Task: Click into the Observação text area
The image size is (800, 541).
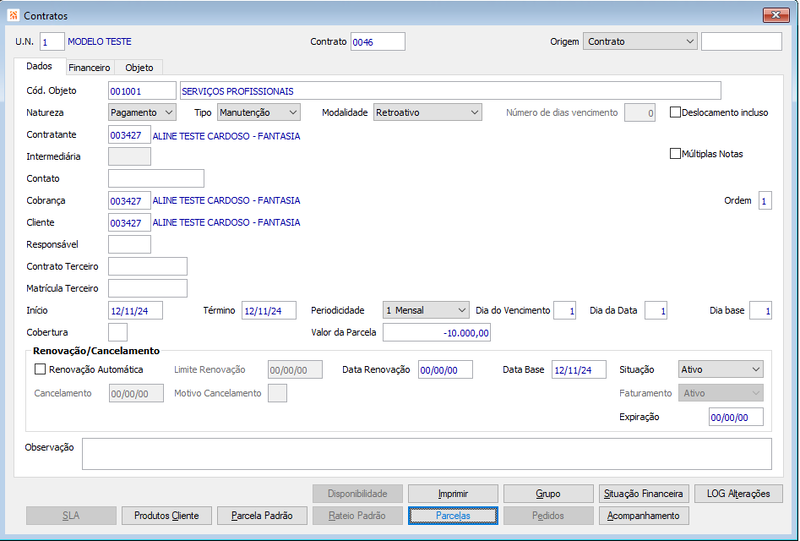Action: pyautogui.click(x=427, y=454)
